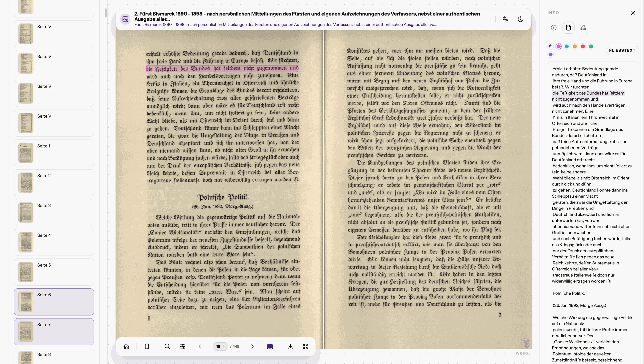Open thumbnail Seite VIII
Viewport: 644px width, 364px height.
coord(54,123)
